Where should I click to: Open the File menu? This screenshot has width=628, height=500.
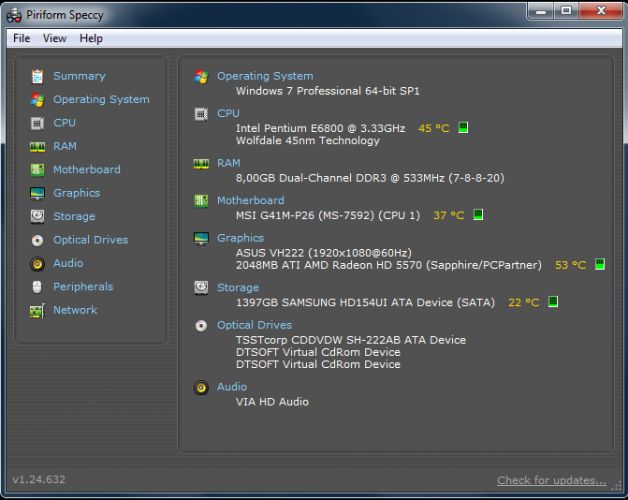point(22,38)
